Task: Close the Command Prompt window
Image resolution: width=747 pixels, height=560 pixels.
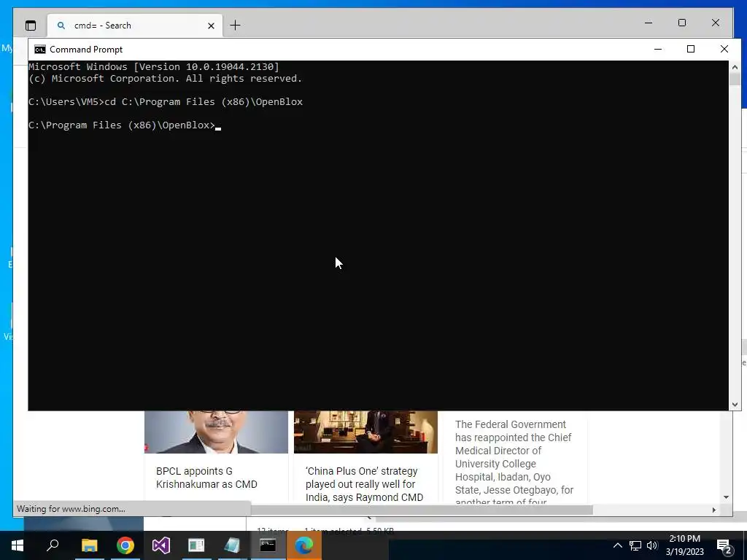Action: coord(724,49)
